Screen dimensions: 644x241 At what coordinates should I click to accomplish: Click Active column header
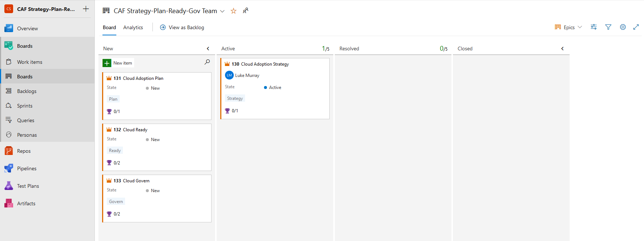[228, 48]
